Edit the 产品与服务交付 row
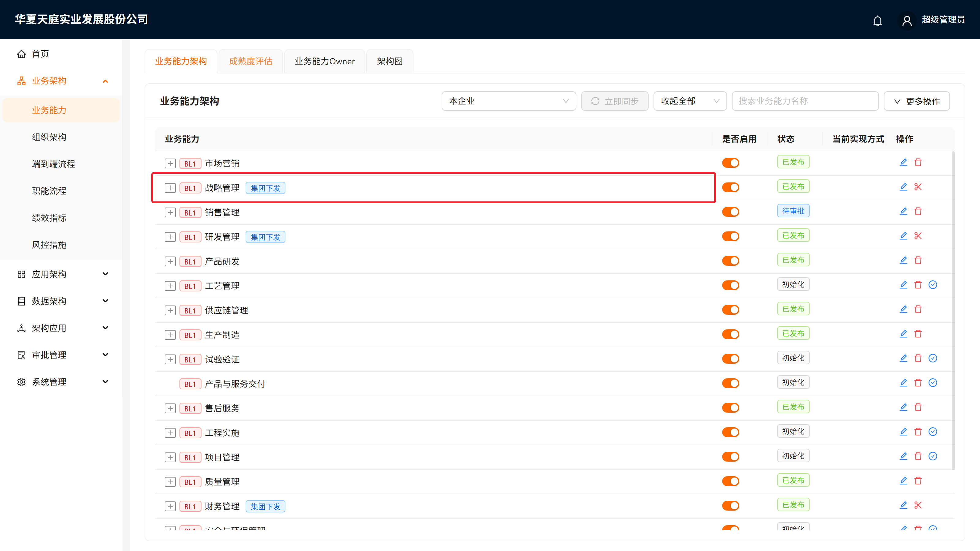Viewport: 980px width, 551px height. click(903, 383)
